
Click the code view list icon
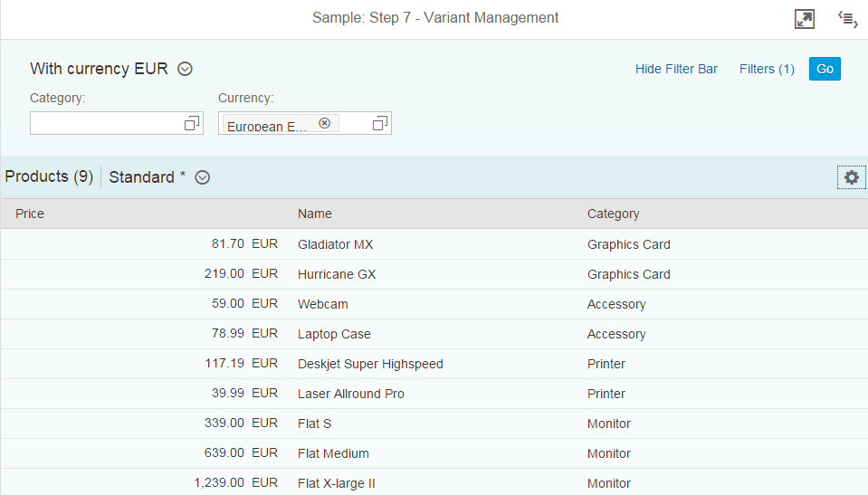coord(847,19)
